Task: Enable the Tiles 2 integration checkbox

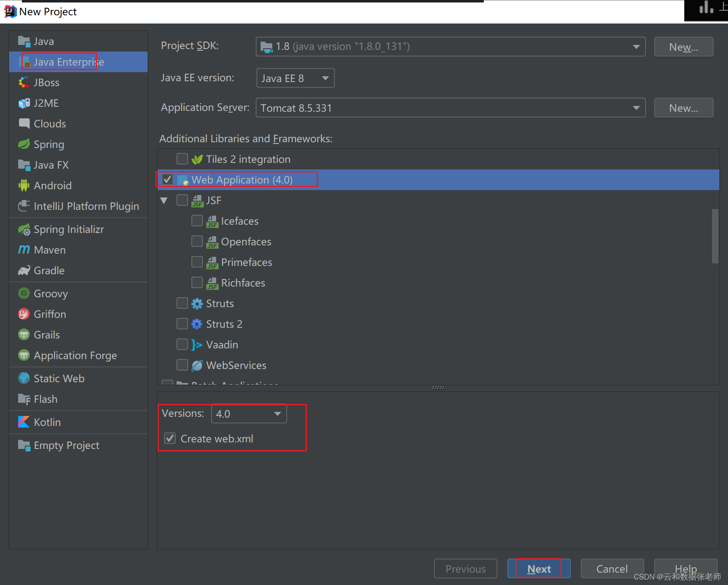Action: [x=182, y=159]
